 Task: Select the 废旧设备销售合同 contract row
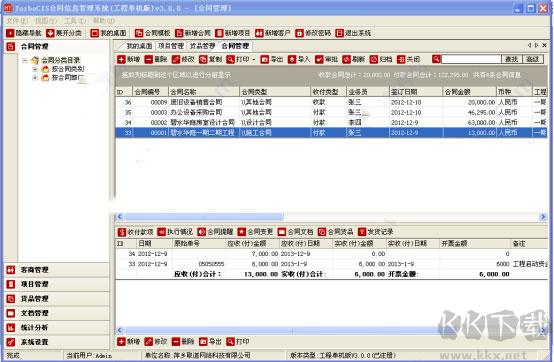pos(331,102)
